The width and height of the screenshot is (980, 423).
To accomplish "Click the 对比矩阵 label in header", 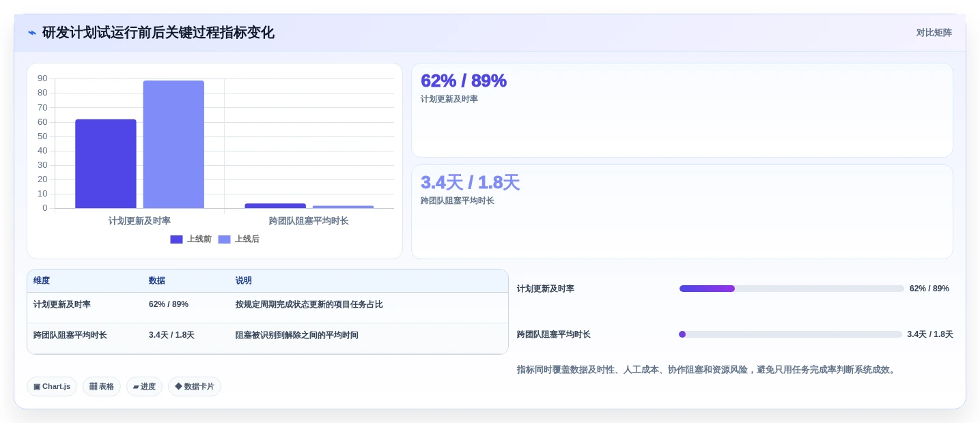I will coord(934,33).
